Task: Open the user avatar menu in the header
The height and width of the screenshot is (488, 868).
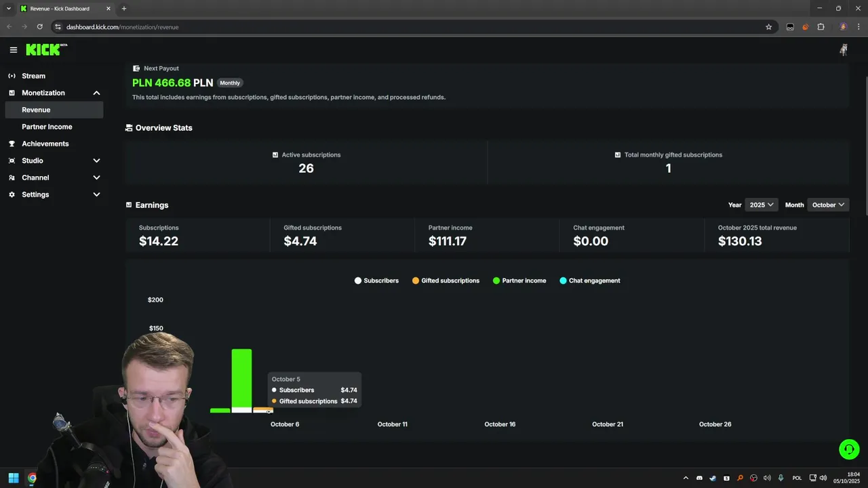Action: (x=844, y=49)
